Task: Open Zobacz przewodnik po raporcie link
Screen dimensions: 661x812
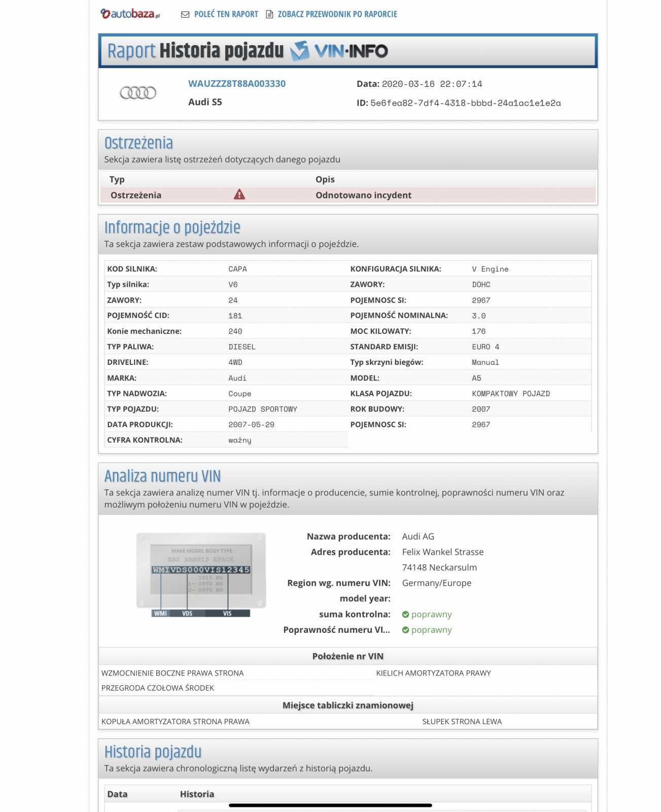Action: click(x=337, y=14)
